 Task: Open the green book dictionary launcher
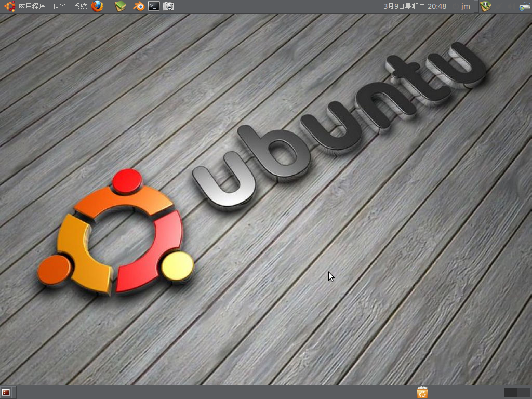[120, 6]
